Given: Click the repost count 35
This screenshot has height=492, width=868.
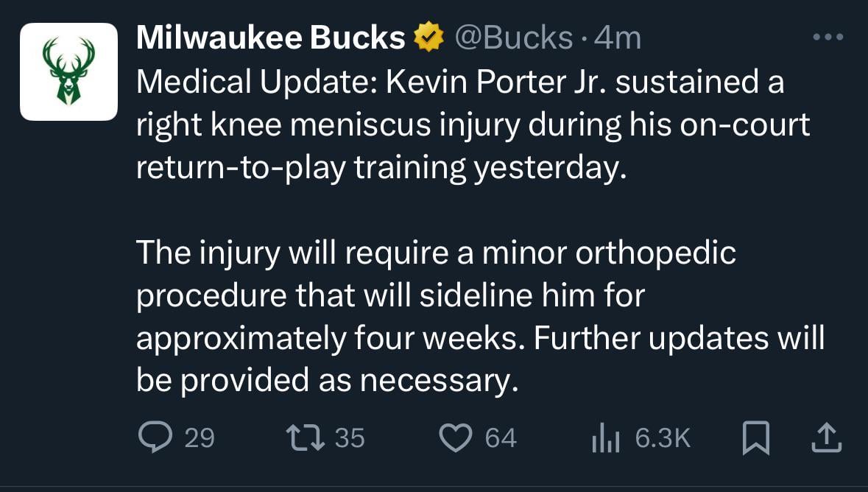Looking at the screenshot, I should click(x=350, y=439).
